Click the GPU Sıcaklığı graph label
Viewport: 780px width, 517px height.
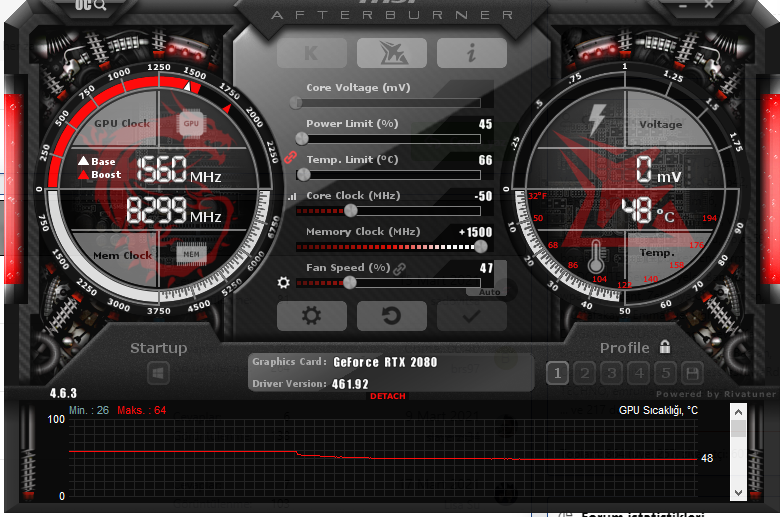658,410
